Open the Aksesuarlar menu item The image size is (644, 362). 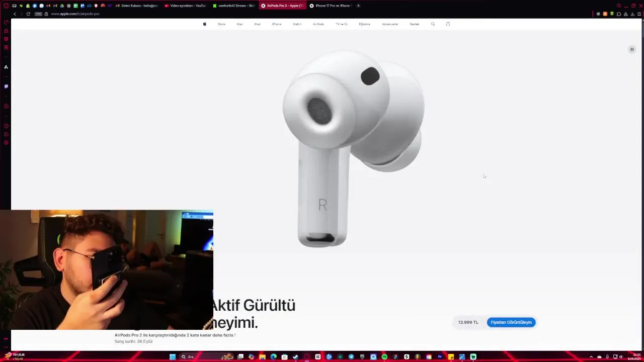(x=390, y=24)
